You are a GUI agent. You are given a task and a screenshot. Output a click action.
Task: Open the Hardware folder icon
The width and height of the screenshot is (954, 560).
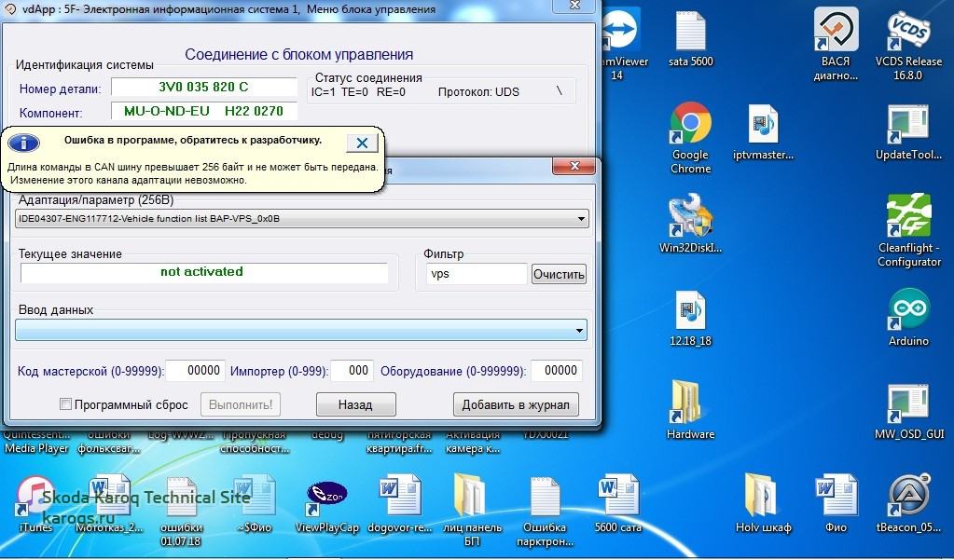[x=690, y=402]
